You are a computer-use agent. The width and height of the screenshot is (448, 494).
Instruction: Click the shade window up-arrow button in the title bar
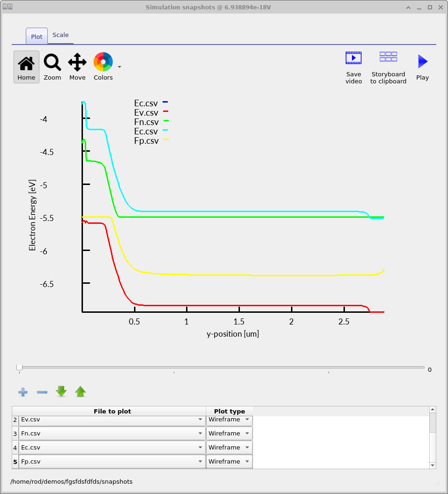tap(408, 7)
